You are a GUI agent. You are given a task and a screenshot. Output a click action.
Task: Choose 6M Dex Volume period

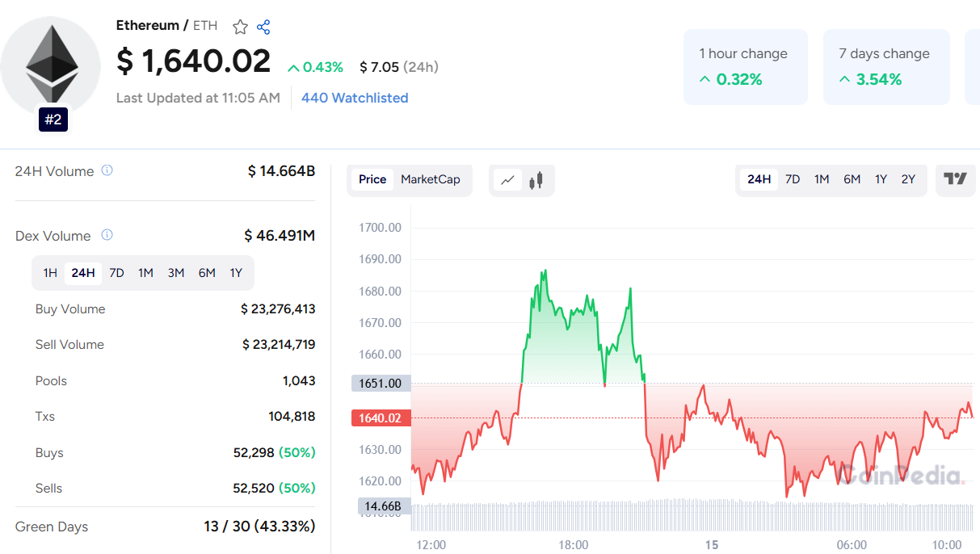point(207,273)
